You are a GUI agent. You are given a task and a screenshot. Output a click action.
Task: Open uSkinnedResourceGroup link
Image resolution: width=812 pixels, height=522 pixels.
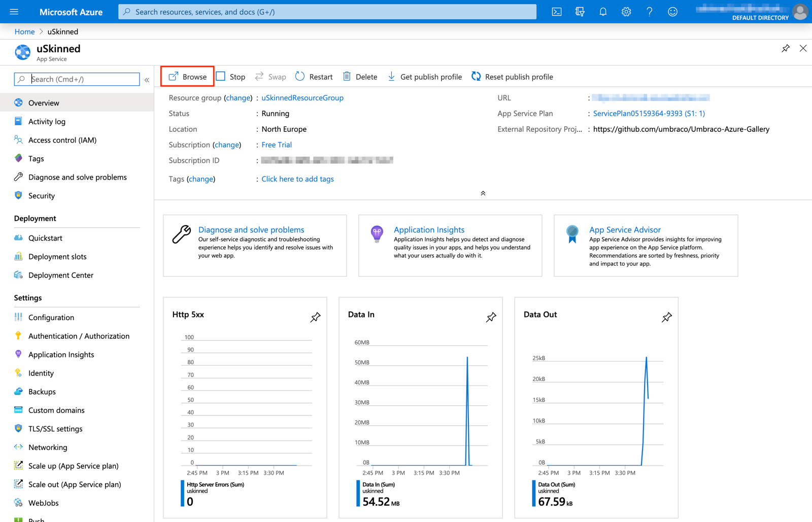pos(302,98)
